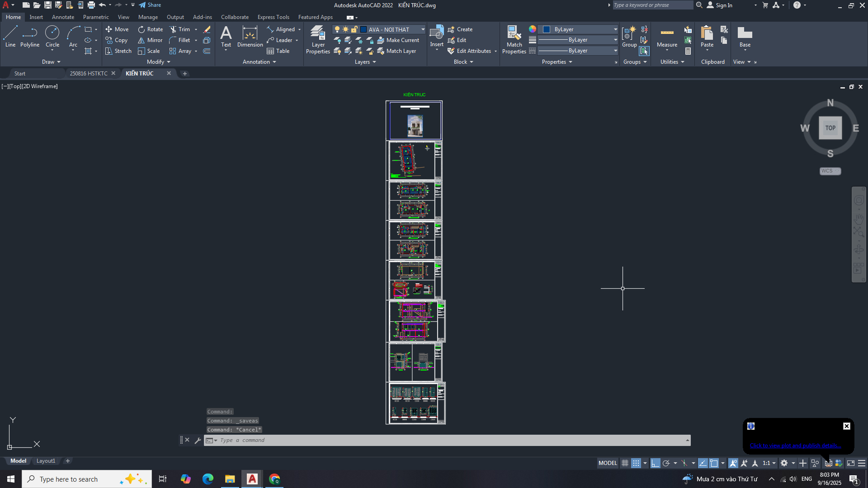This screenshot has height=488, width=868.
Task: Select the Dimension annotation tool
Action: pos(250,36)
